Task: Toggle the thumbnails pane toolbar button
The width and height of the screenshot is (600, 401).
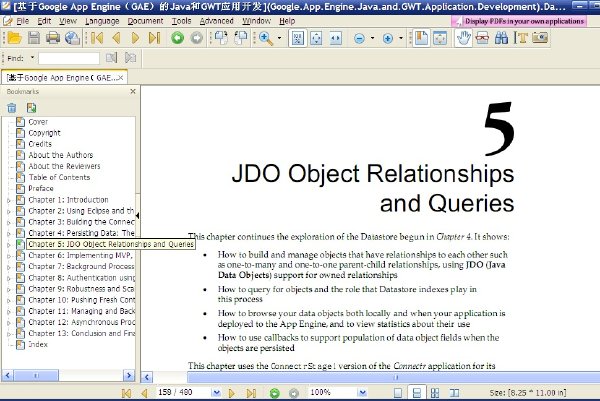Action: [x=440, y=38]
